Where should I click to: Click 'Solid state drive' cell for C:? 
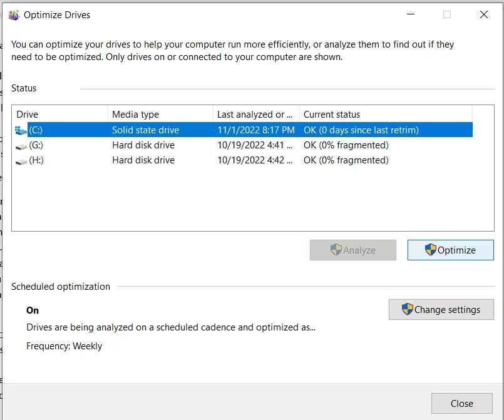pos(146,130)
